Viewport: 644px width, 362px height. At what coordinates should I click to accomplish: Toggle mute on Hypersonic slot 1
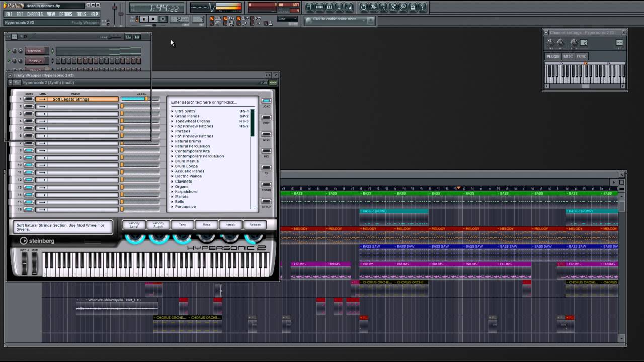[29, 99]
